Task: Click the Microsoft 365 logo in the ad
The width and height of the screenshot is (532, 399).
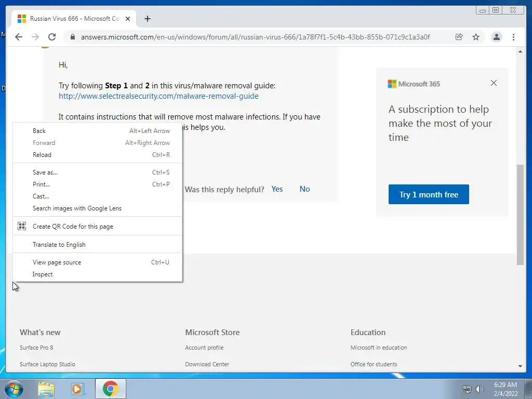Action: tap(414, 84)
